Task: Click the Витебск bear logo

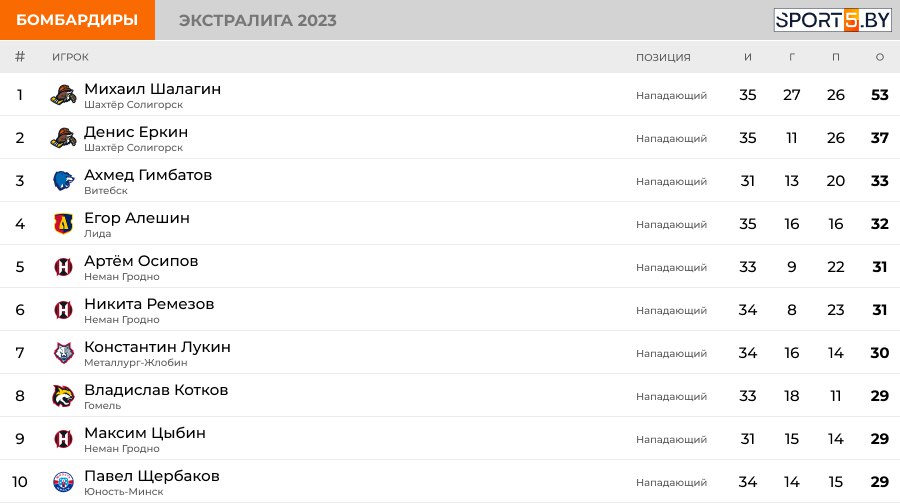Action: [63, 181]
